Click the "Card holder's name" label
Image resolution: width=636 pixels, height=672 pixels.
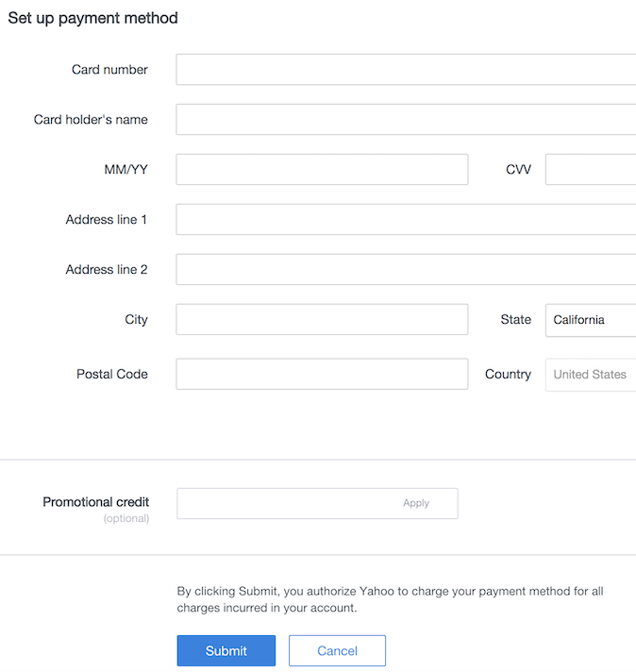(91, 120)
